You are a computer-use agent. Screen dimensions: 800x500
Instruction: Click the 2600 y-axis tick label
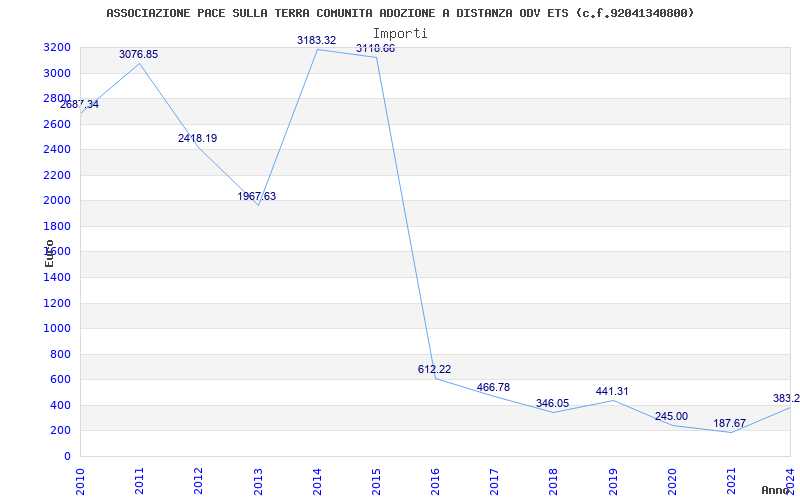57,124
